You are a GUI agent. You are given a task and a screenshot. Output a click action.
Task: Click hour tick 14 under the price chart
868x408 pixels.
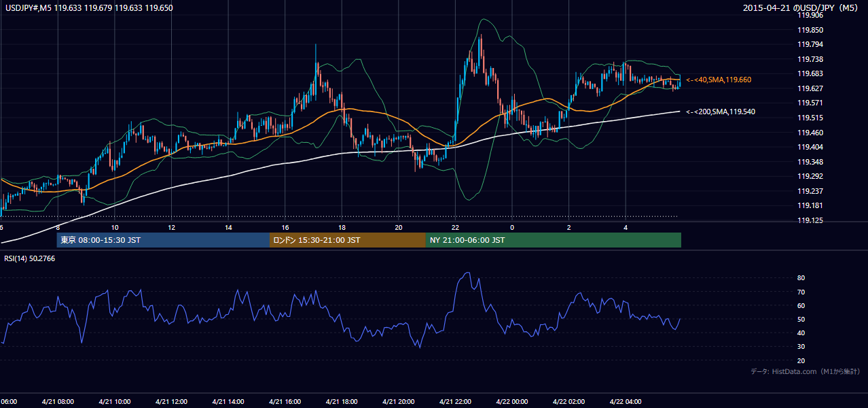(x=228, y=227)
